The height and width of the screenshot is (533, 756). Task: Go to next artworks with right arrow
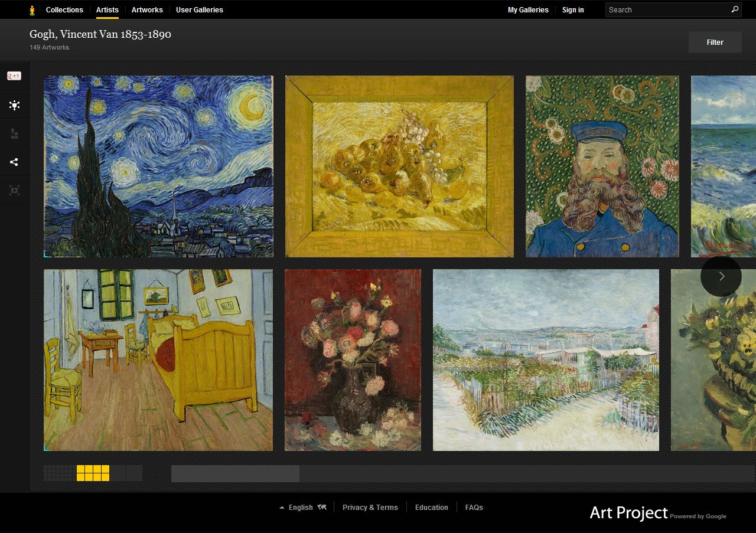click(x=721, y=276)
